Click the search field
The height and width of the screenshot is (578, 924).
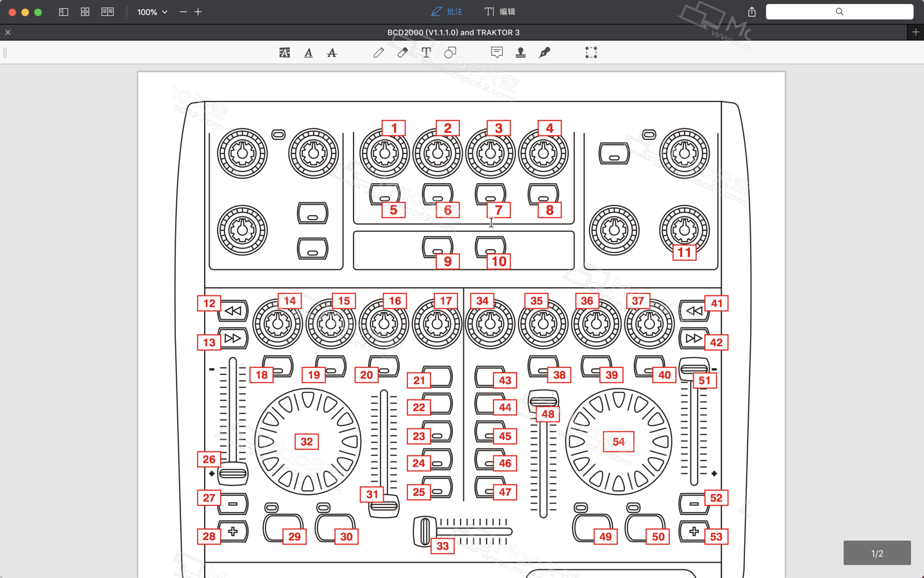(839, 12)
